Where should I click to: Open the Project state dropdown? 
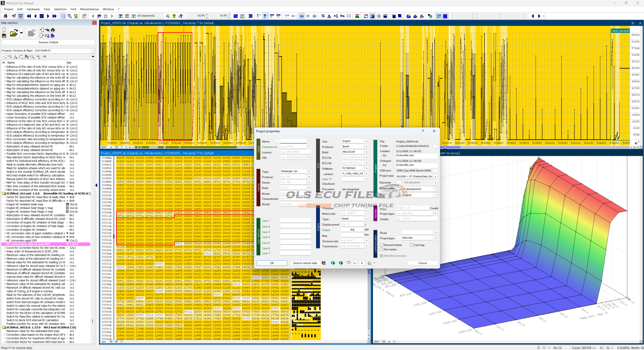(435, 189)
